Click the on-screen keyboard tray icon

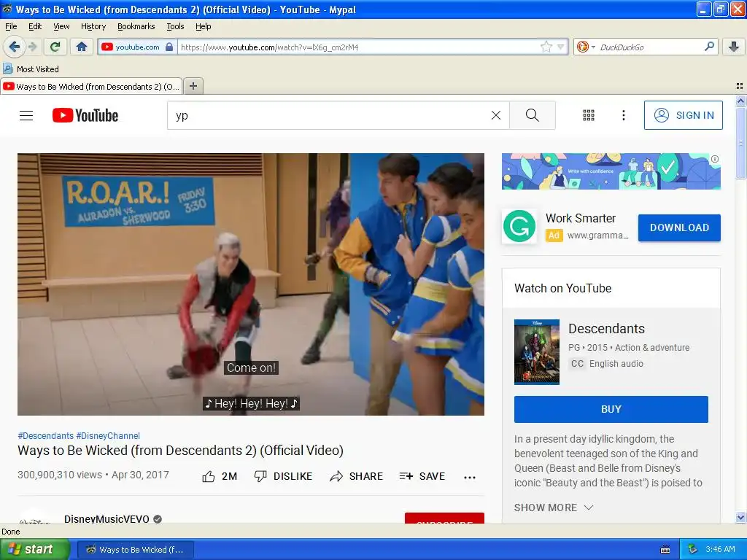tap(665, 550)
